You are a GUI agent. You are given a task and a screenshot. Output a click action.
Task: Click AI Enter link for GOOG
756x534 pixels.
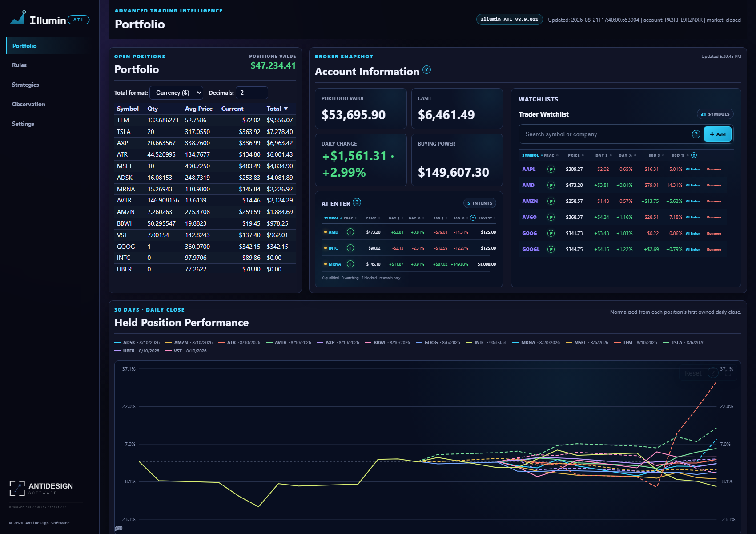[692, 233]
